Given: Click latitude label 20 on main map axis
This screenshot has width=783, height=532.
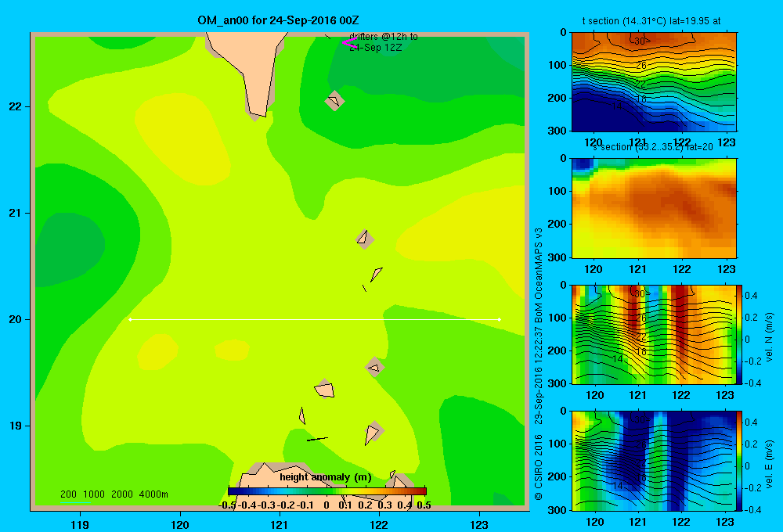Looking at the screenshot, I should pos(16,319).
